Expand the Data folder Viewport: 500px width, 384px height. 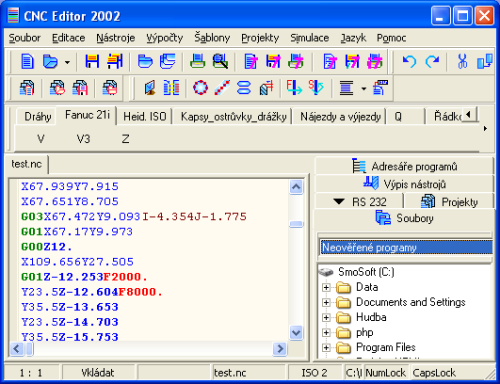[x=326, y=287]
